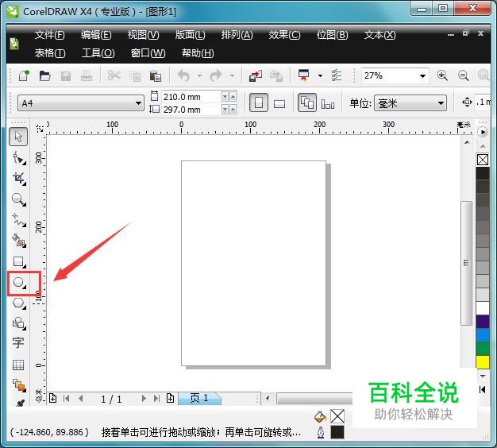Open the 工具(O) menu
497x448 pixels.
[x=98, y=52]
